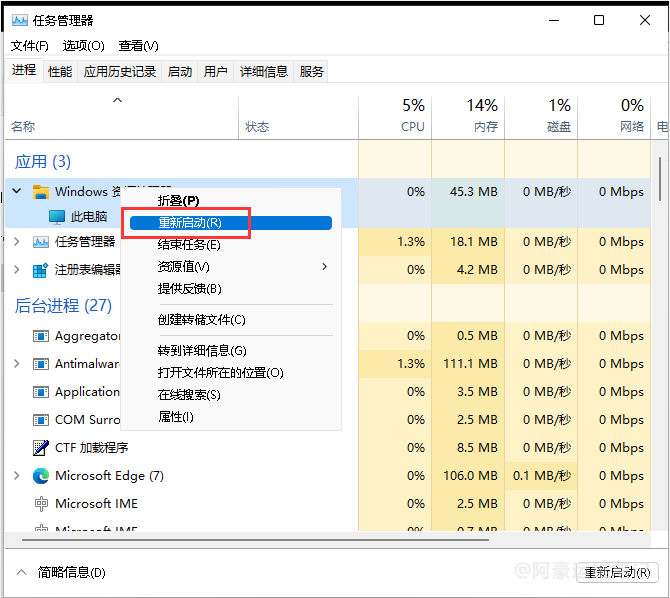Select 重新启动 in the context menu

pyautogui.click(x=190, y=223)
